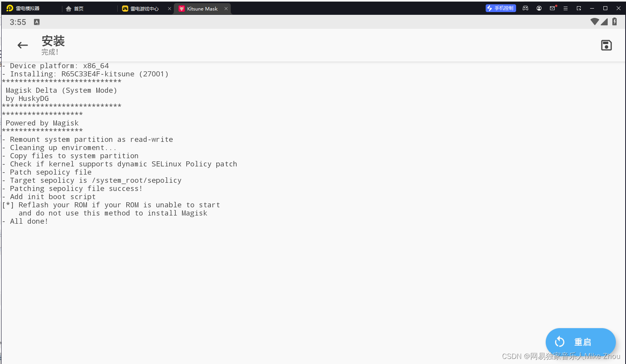Click the pop-out window icon in the title bar

pyautogui.click(x=579, y=8)
